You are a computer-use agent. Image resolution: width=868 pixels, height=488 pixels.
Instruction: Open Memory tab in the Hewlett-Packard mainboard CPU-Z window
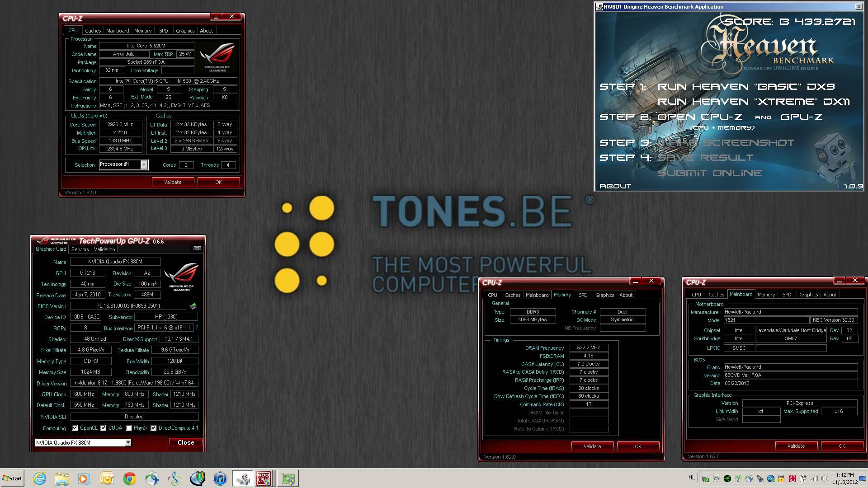tap(766, 295)
